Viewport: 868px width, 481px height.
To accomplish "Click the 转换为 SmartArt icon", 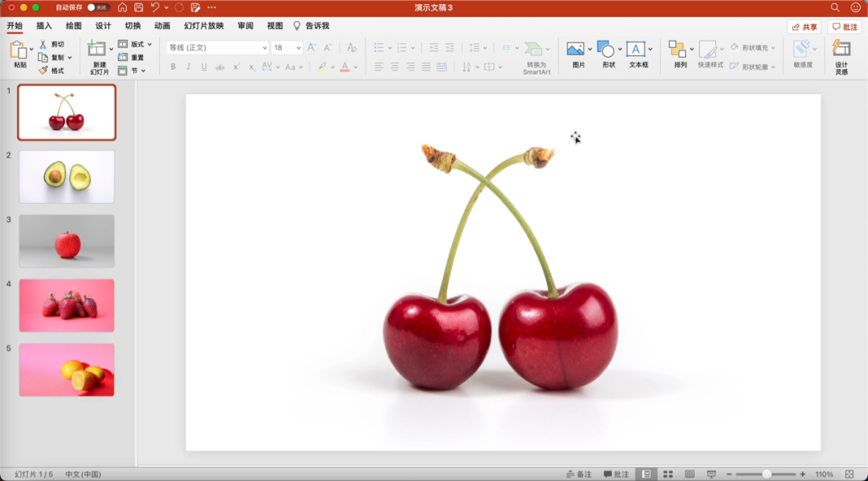I will click(534, 50).
